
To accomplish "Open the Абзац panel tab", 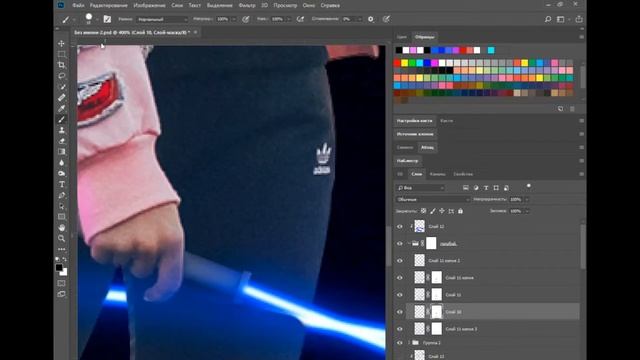I will [427, 147].
